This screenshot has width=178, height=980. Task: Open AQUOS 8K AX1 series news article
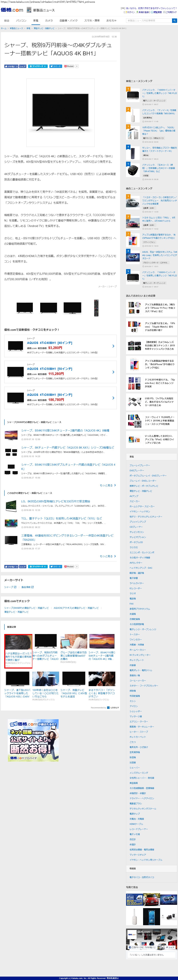68,447
